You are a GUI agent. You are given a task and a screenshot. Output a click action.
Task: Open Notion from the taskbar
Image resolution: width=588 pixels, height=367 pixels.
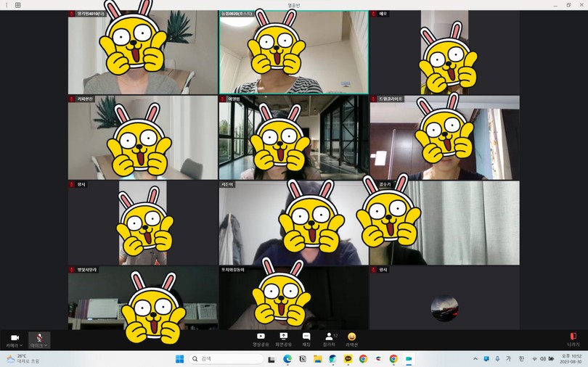(x=302, y=359)
